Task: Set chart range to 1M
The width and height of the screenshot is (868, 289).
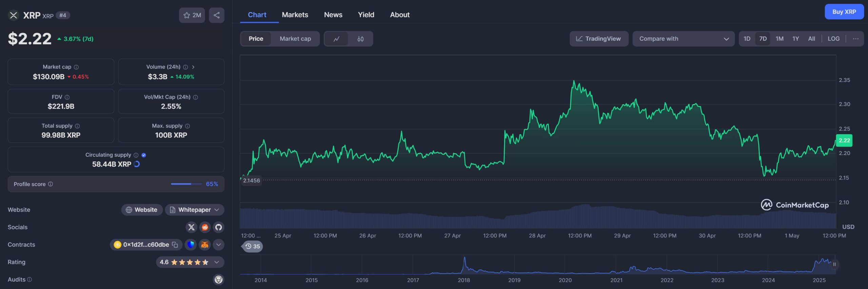Action: click(x=780, y=39)
